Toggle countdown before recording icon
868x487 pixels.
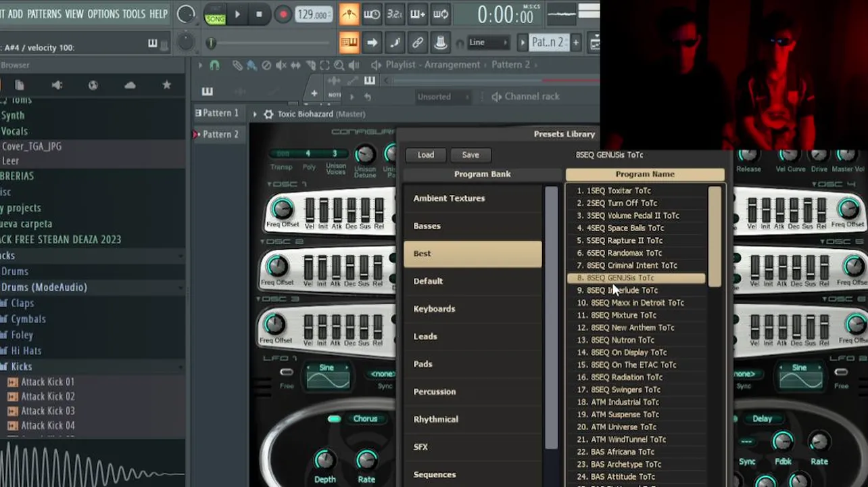pyautogui.click(x=395, y=14)
